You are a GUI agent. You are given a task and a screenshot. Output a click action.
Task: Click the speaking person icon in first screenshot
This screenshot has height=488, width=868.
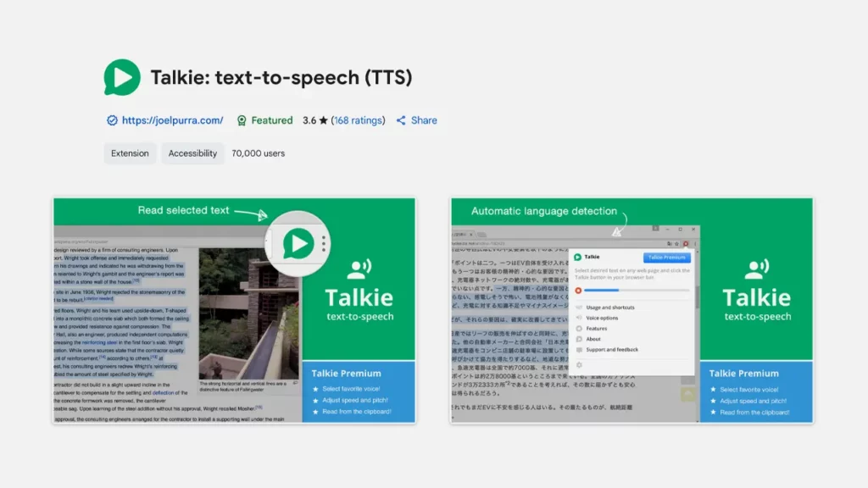pos(359,269)
